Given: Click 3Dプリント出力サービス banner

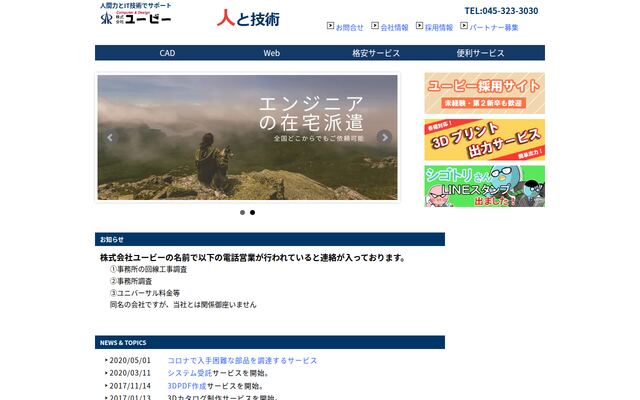Looking at the screenshot, I should click(484, 140).
